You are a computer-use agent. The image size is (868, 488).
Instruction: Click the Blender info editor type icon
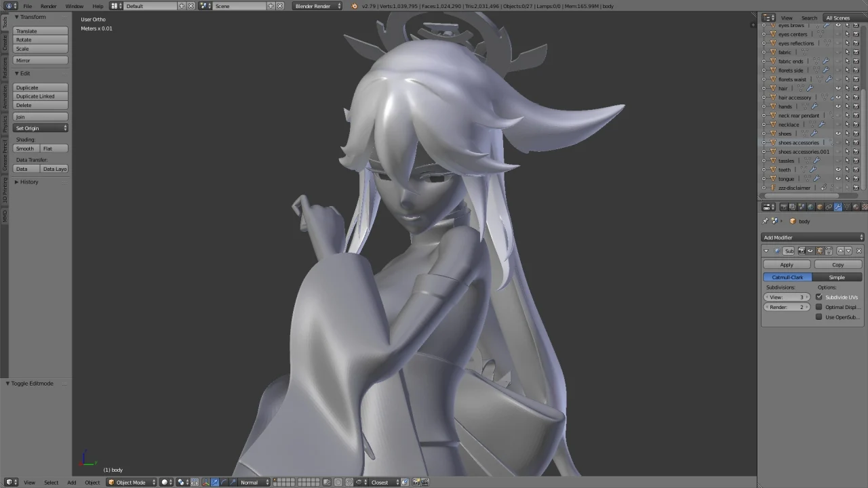pos(12,6)
